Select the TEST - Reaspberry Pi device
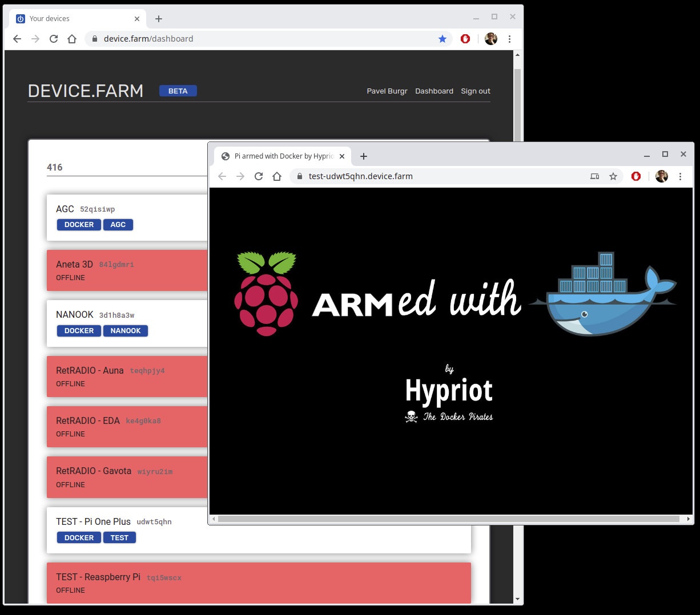 259,583
